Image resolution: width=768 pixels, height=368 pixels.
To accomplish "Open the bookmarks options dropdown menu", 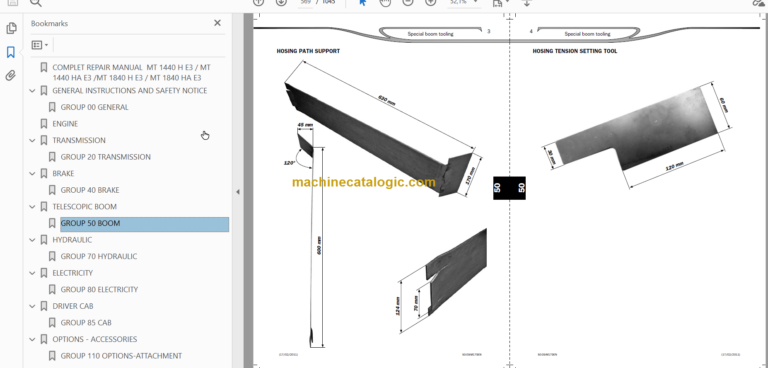I will pyautogui.click(x=40, y=45).
